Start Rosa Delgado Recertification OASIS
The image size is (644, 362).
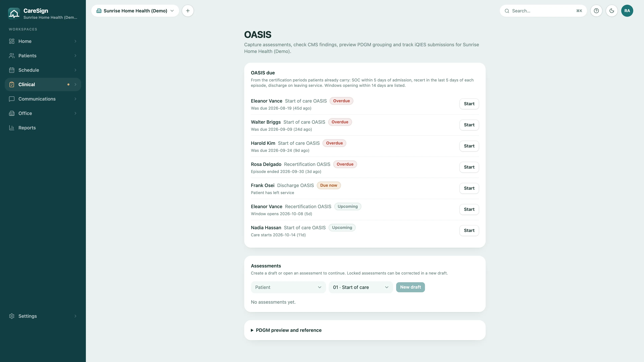tap(469, 167)
